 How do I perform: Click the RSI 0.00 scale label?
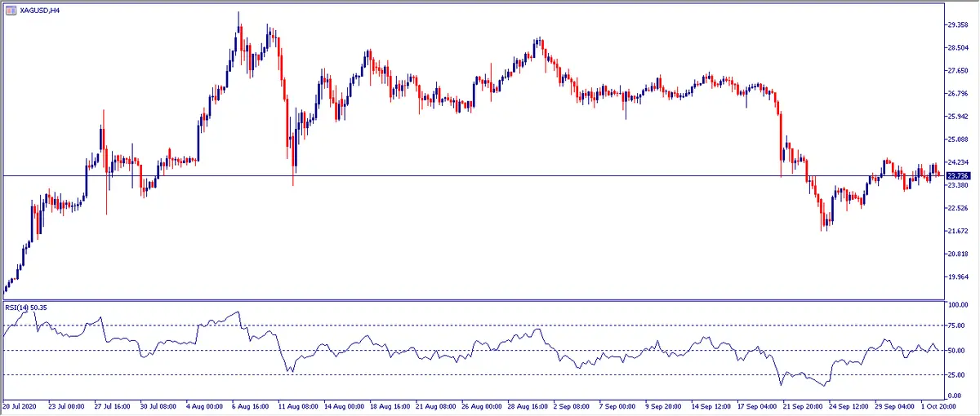click(953, 396)
